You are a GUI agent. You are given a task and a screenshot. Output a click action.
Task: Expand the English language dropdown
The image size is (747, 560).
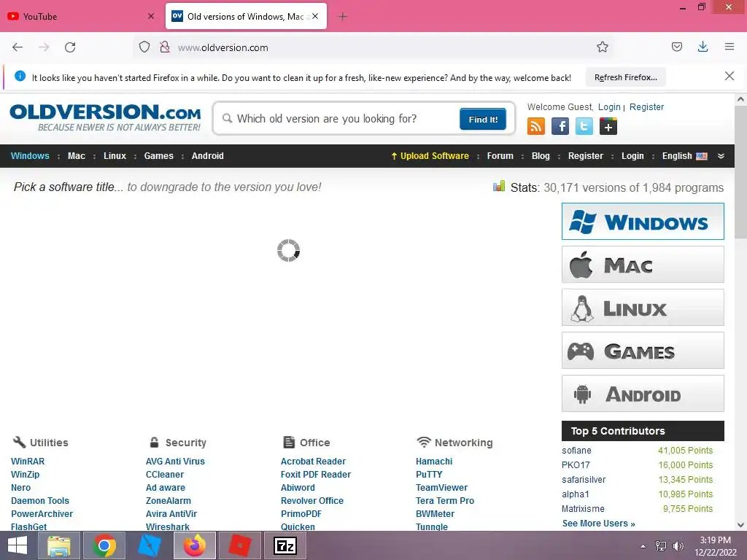(x=684, y=156)
